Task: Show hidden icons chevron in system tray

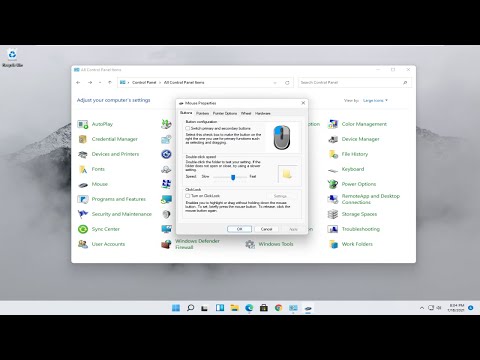Action: click(x=422, y=308)
